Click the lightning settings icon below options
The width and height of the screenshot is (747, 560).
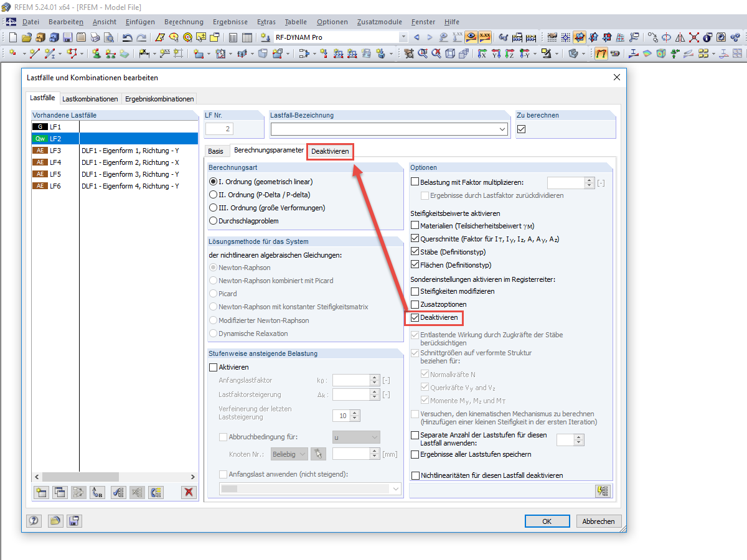[x=602, y=491]
